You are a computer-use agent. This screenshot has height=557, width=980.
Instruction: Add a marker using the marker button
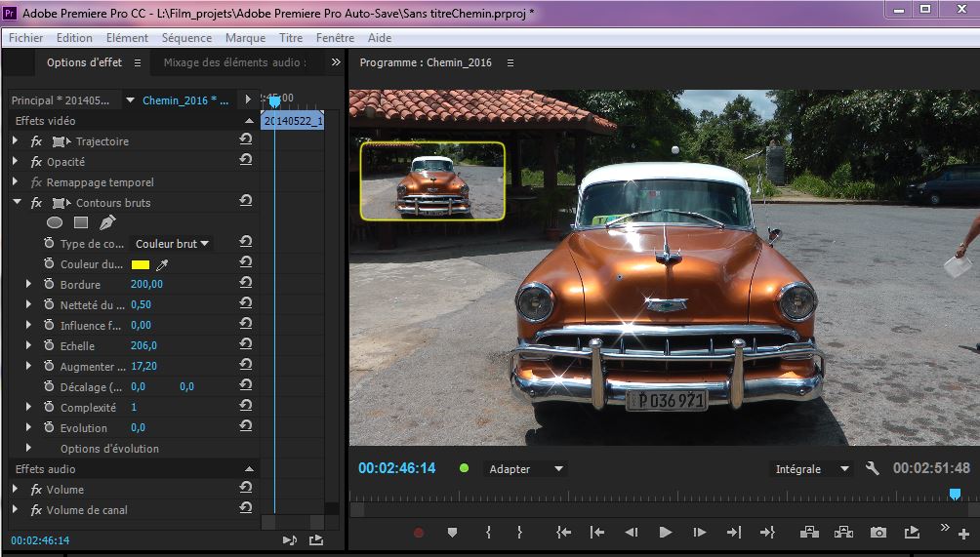pos(452,533)
